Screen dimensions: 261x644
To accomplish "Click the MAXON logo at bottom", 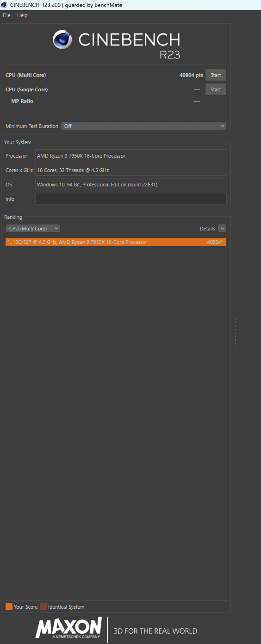I will 69,628.
